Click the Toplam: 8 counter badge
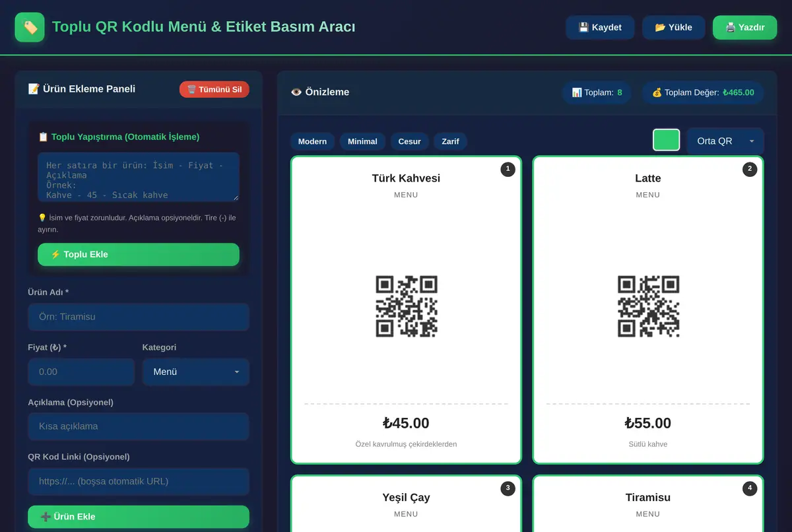The width and height of the screenshot is (792, 532). tap(597, 92)
